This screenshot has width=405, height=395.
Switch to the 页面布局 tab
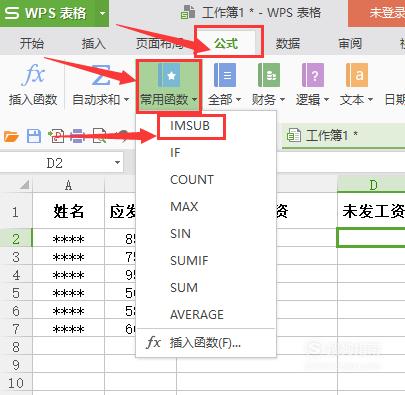(x=160, y=44)
